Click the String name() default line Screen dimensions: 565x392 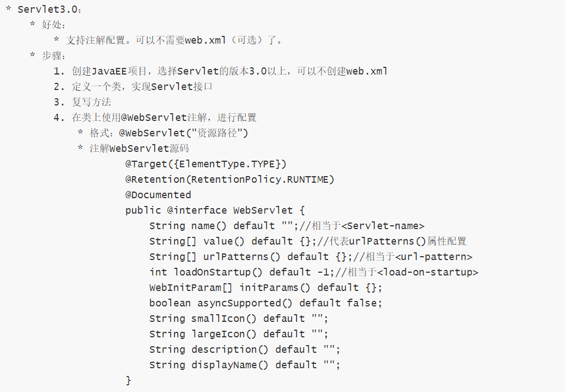(287, 226)
